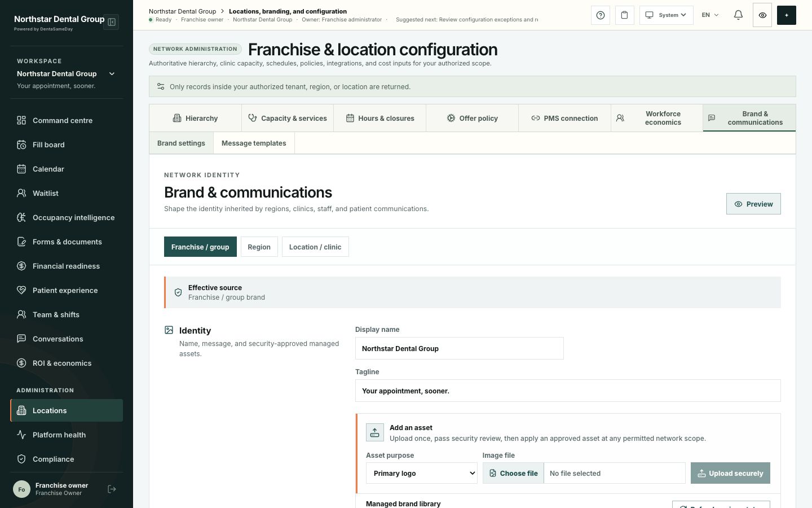The height and width of the screenshot is (508, 812).
Task: Go to Forms & documents
Action: pos(67,242)
